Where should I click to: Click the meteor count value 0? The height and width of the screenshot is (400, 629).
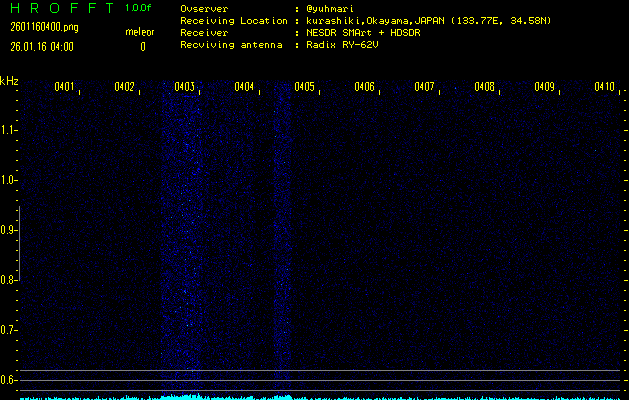click(x=143, y=47)
